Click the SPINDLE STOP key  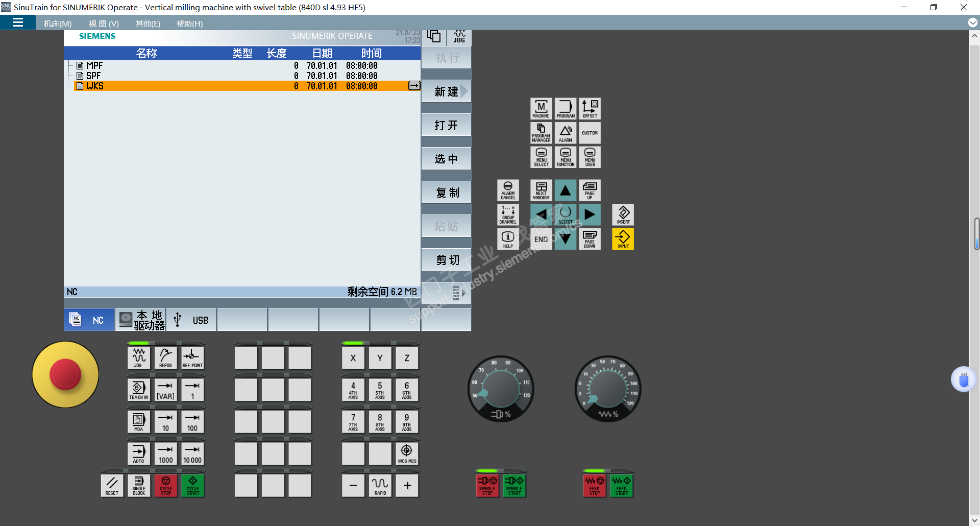[x=487, y=486]
